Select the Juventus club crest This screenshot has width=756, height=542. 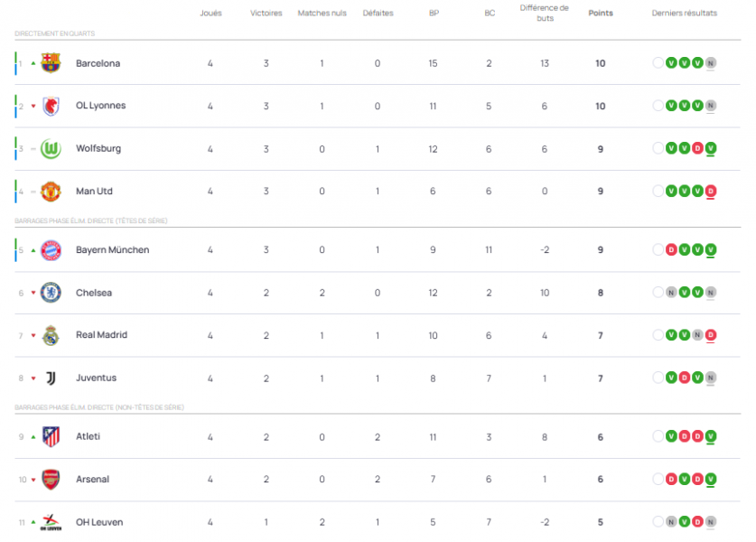click(52, 378)
